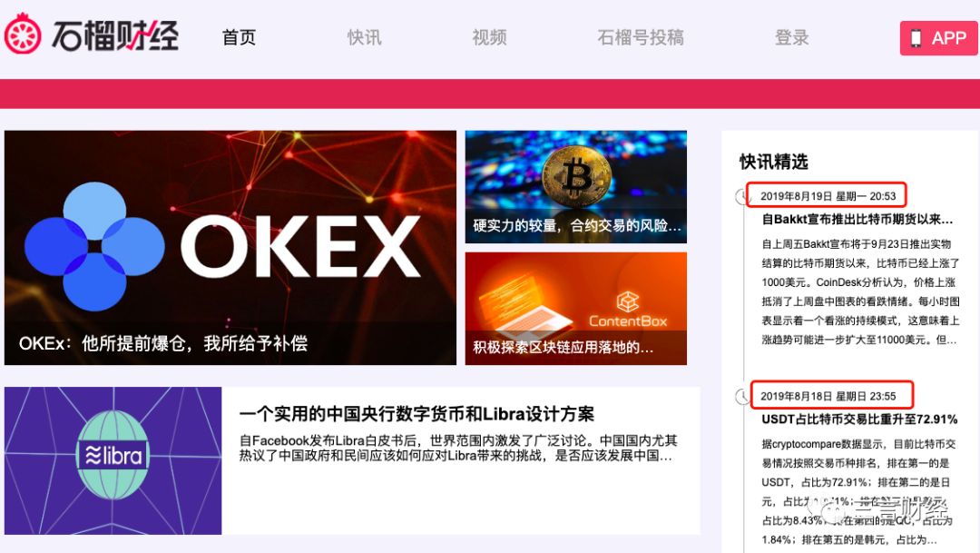Click the clock icon beside 2019年8月18日

click(742, 397)
